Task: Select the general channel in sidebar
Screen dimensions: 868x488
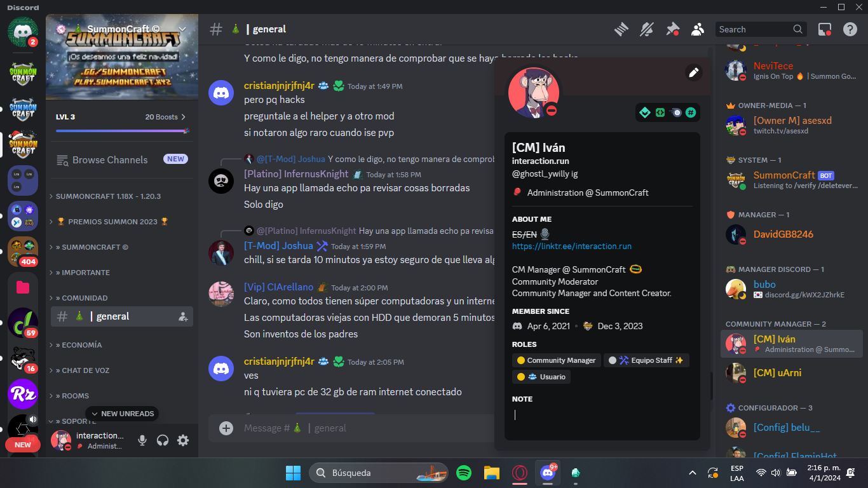Action: [121, 316]
